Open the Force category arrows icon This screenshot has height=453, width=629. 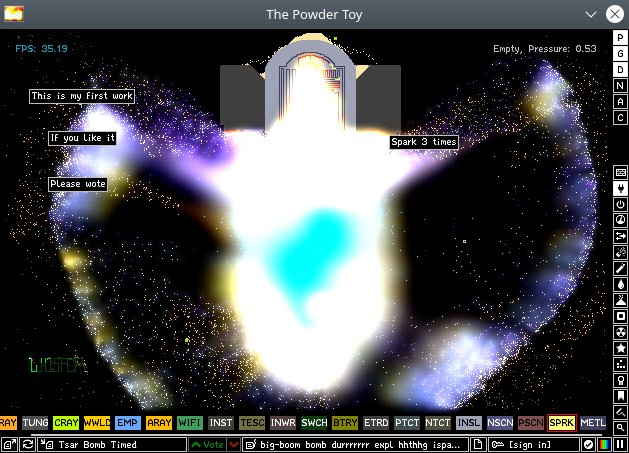pos(621,236)
